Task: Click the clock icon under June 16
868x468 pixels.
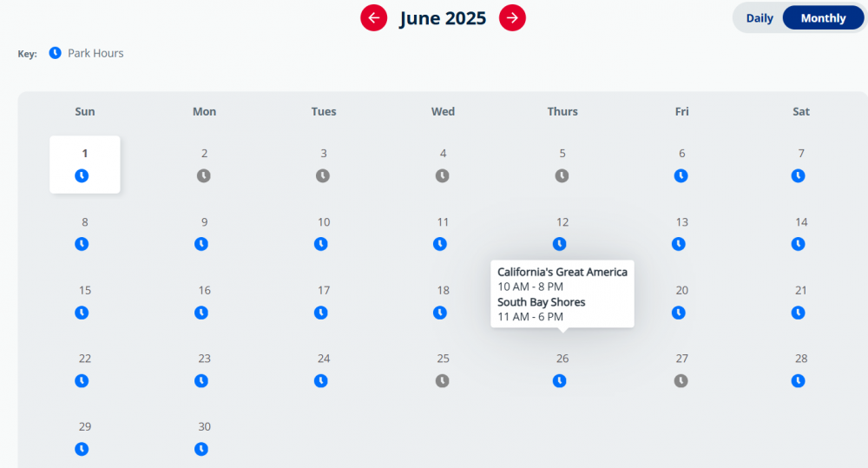Action: click(x=201, y=312)
